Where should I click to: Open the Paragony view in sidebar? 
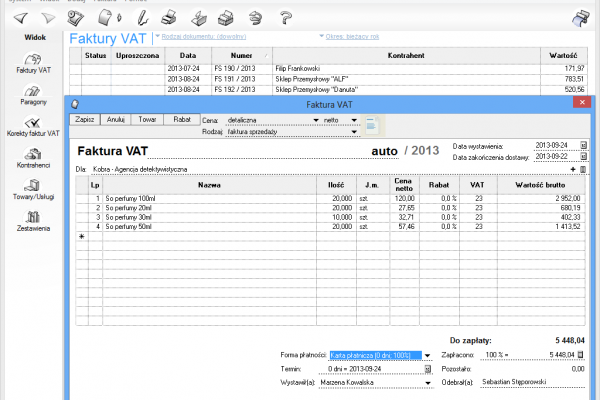[32, 95]
